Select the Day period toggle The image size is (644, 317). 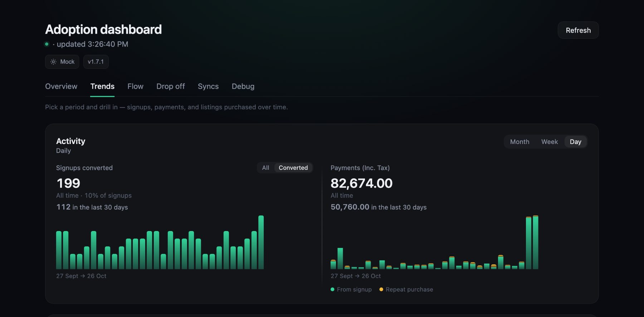pyautogui.click(x=575, y=142)
